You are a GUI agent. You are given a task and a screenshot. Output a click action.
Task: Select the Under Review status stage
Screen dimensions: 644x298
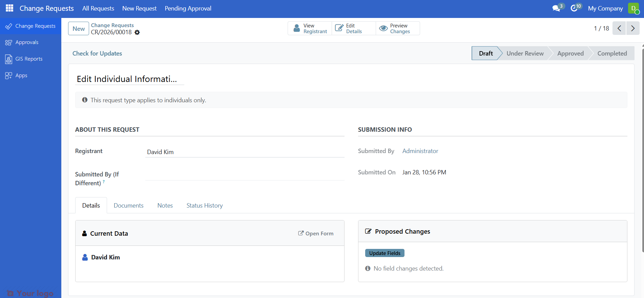click(525, 54)
